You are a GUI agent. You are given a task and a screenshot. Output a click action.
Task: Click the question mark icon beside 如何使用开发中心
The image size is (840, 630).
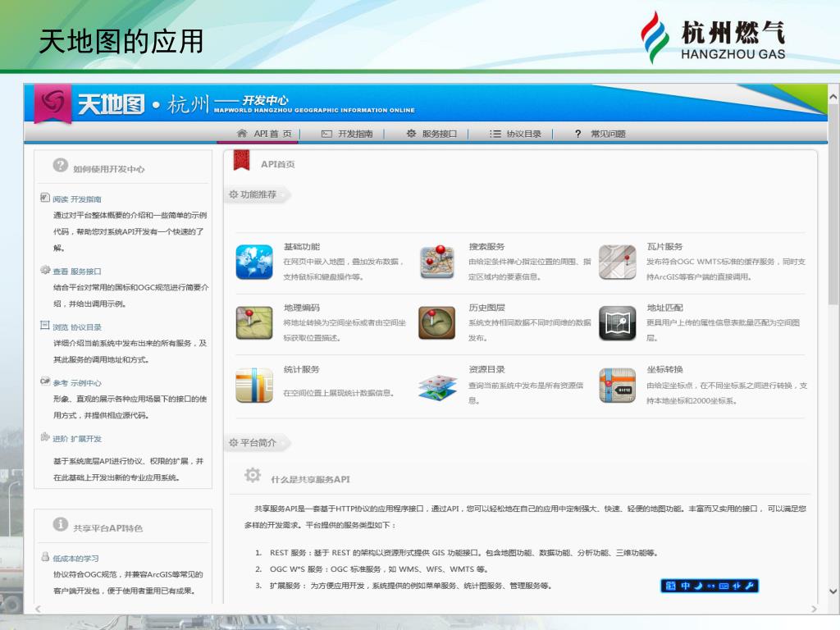[61, 165]
